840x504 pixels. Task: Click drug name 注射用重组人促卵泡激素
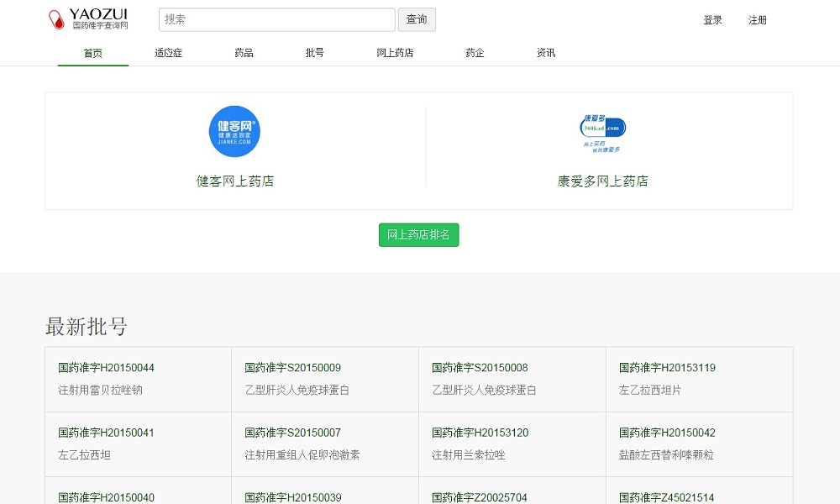[302, 455]
